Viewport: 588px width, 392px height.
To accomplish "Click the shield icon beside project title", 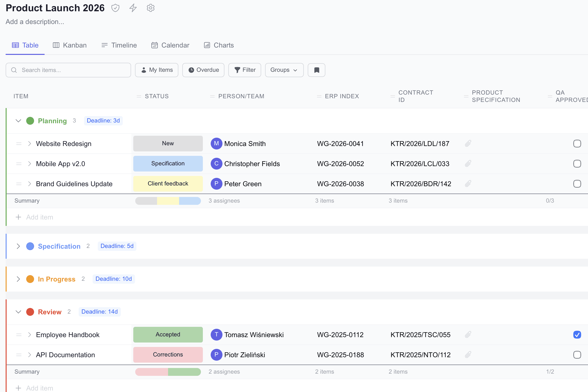I will tap(115, 8).
